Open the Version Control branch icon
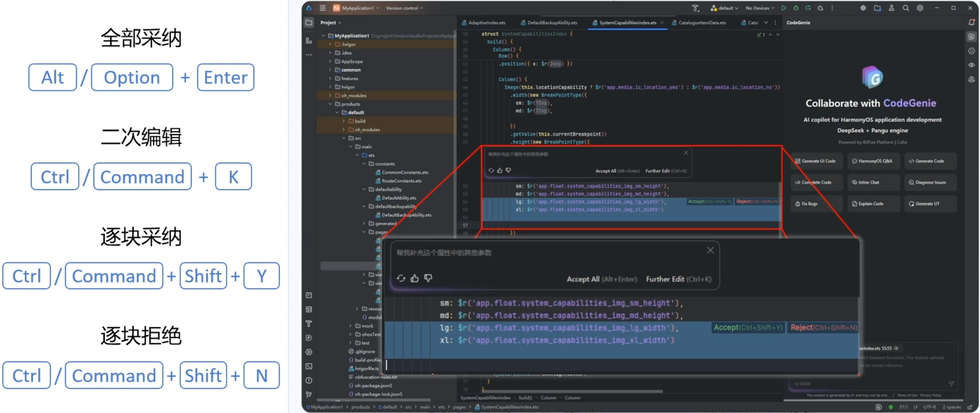The height and width of the screenshot is (413, 980). (309, 394)
